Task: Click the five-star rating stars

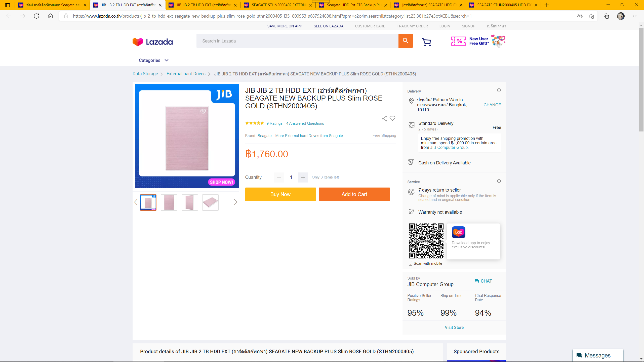Action: [x=255, y=123]
